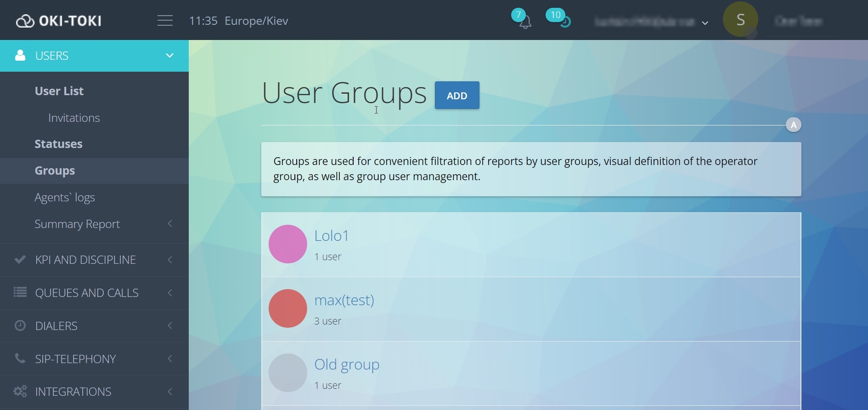The height and width of the screenshot is (410, 868).
Task: Click the SIP-TELEPHONY phone icon
Action: [x=20, y=358]
